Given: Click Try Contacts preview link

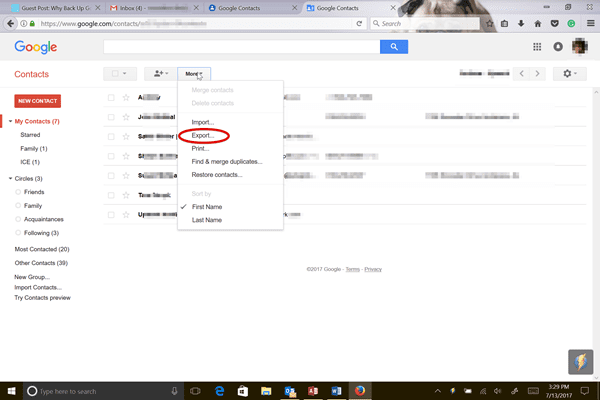Looking at the screenshot, I should [42, 297].
